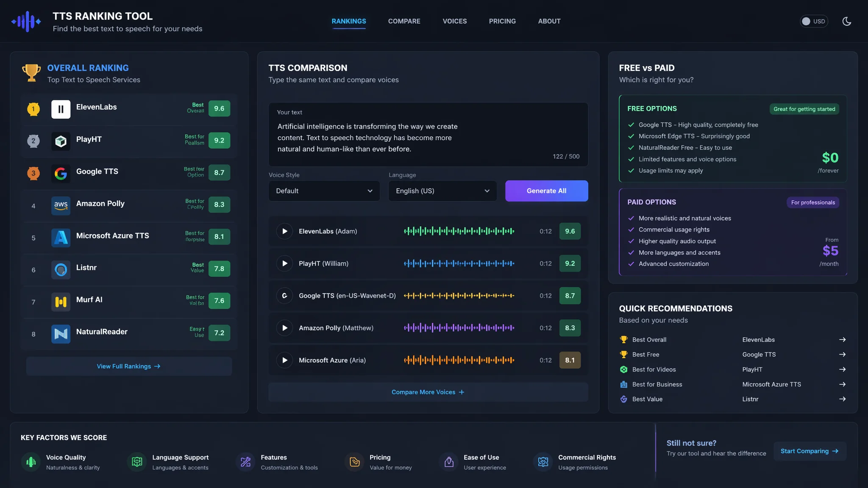Open the Language dropdown set to English (US)
The height and width of the screenshot is (488, 868).
[x=442, y=191]
